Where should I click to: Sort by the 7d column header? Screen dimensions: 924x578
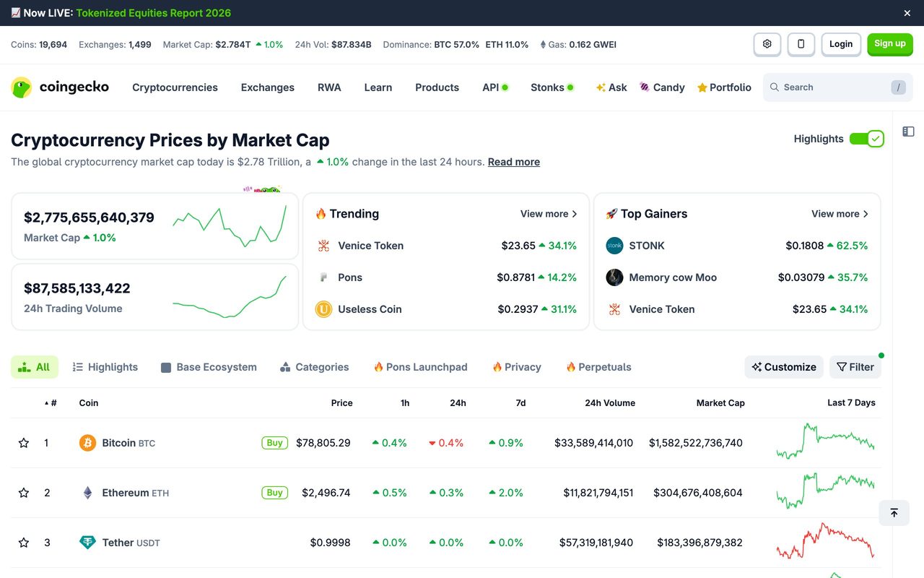coord(520,403)
